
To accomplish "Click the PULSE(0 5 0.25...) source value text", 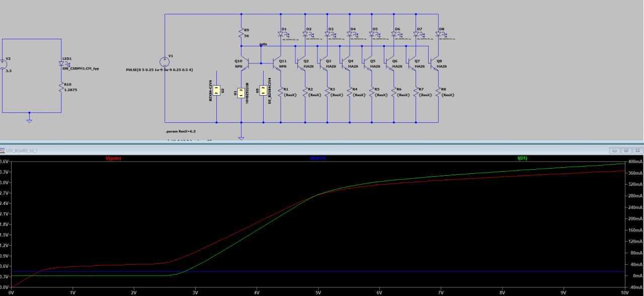I will (x=159, y=69).
